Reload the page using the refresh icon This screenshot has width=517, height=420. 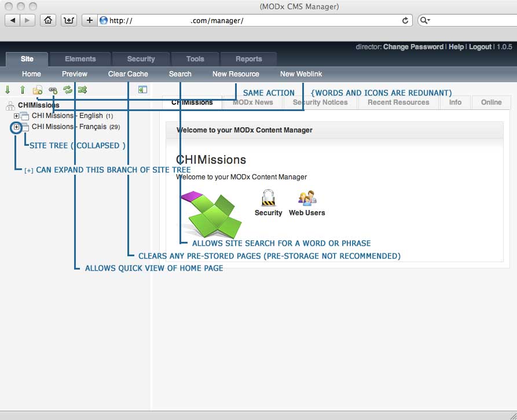[x=405, y=20]
